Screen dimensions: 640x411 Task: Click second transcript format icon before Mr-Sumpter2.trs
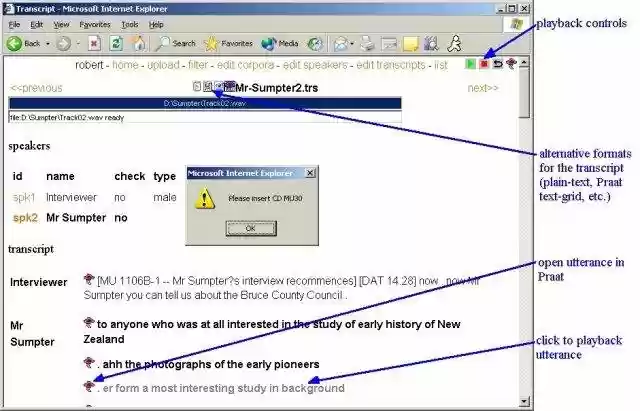coord(208,86)
